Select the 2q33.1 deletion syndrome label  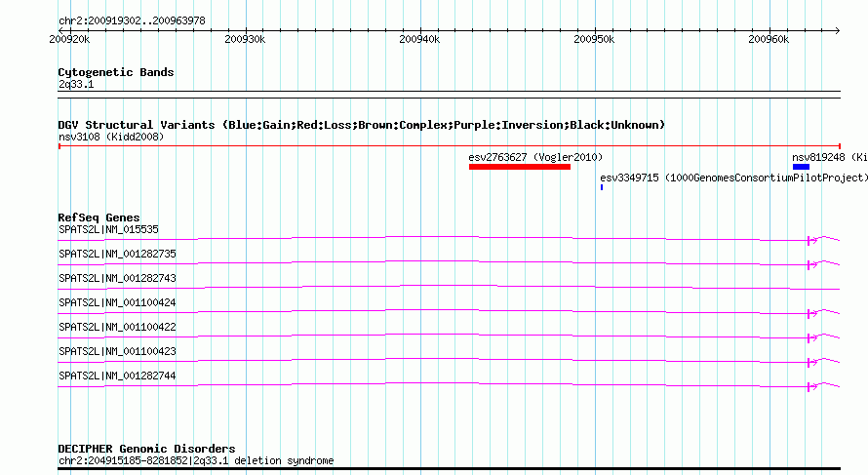[196, 460]
